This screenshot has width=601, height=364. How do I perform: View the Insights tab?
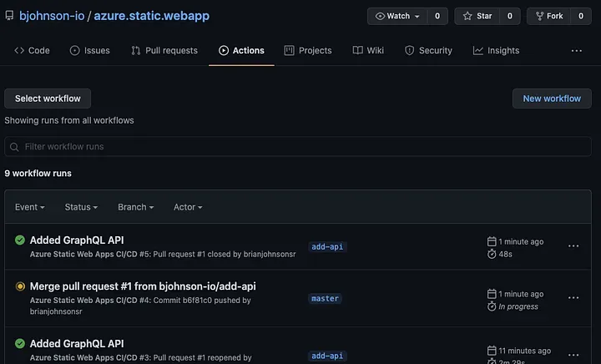click(496, 51)
